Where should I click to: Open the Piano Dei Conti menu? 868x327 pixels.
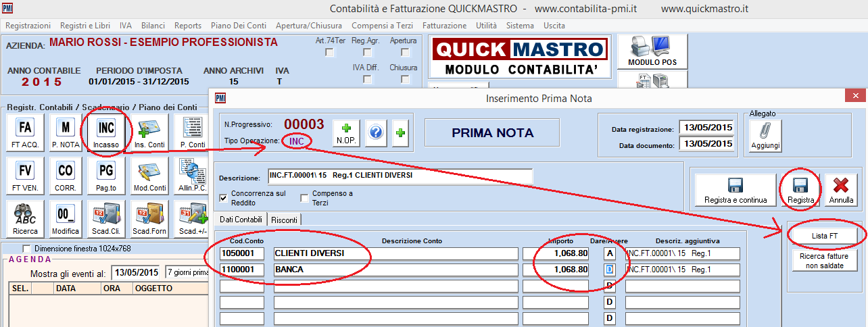[x=239, y=25]
